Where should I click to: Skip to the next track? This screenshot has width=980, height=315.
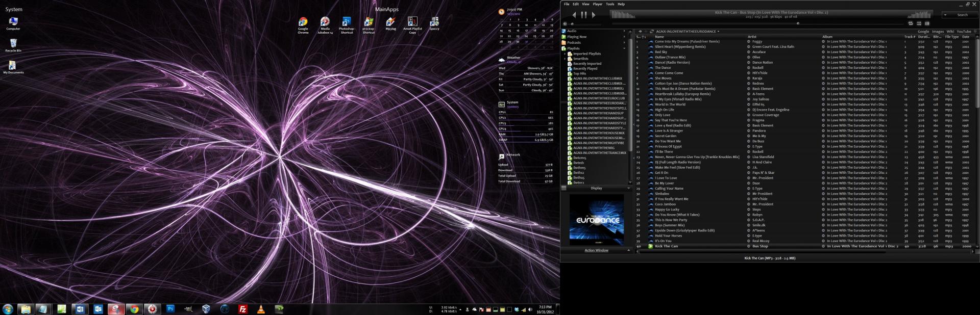coord(593,15)
